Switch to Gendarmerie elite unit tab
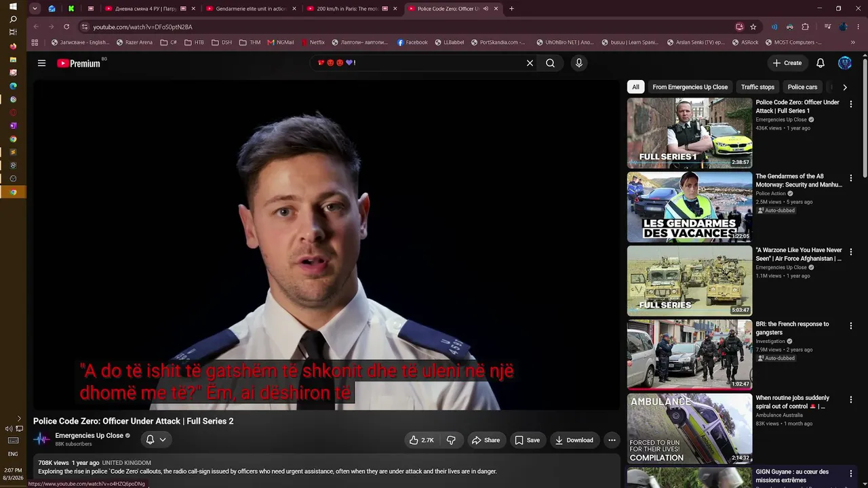The height and width of the screenshot is (488, 868). tap(251, 9)
